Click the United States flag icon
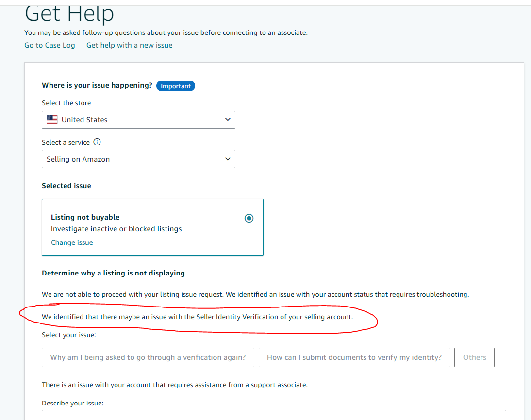This screenshot has height=420, width=531. pos(52,119)
